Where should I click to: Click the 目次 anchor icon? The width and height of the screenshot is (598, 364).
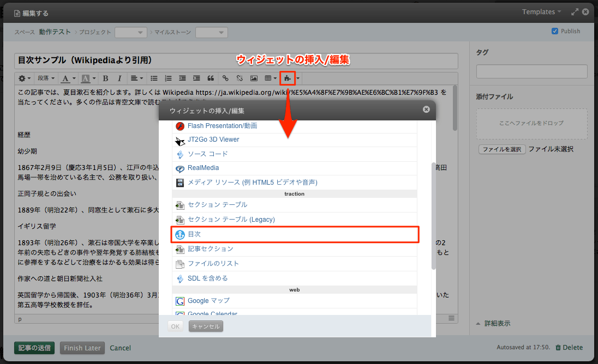coord(180,234)
